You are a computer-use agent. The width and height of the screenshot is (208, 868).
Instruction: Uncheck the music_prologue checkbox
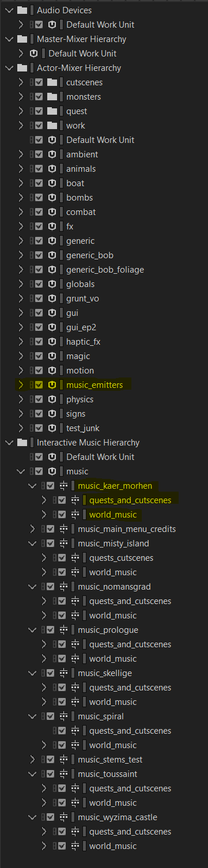(x=50, y=630)
